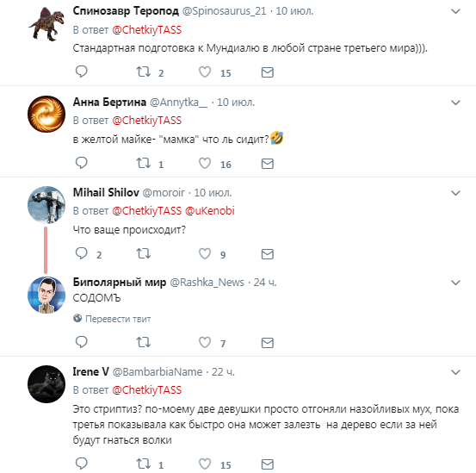Image resolution: width=476 pixels, height=473 pixels.
Task: Reply to Спинозавр Теропод's tweet
Action: pos(82,72)
